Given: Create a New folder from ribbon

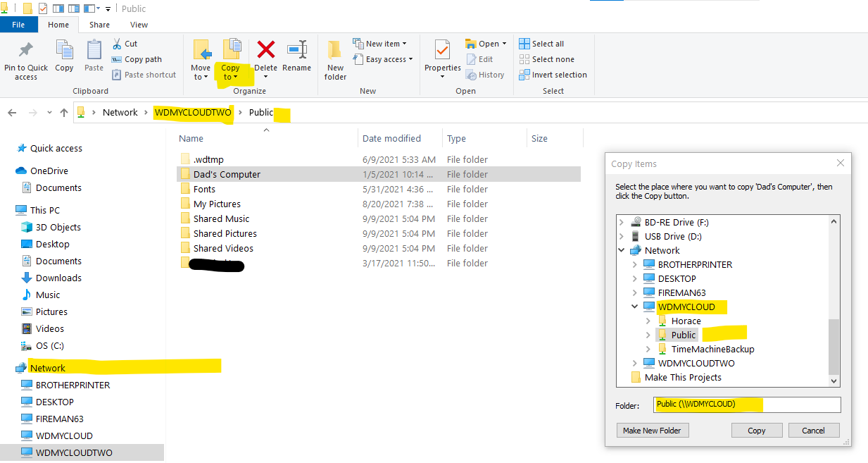Looking at the screenshot, I should click(335, 60).
